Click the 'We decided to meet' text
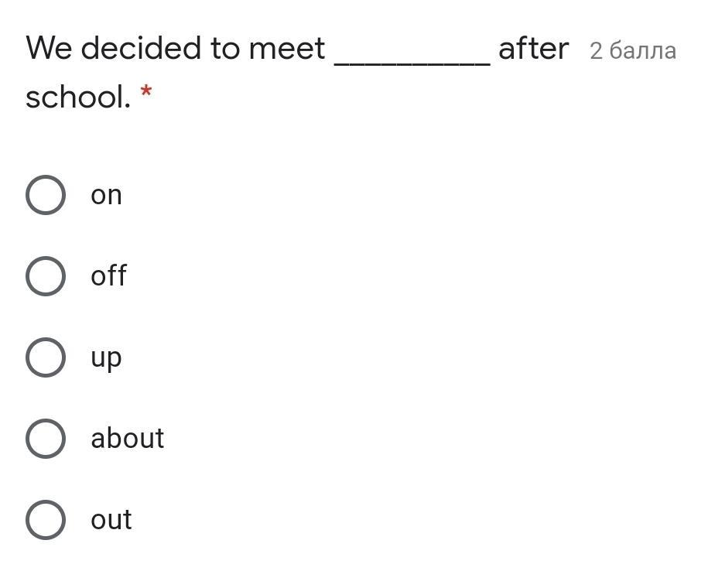This screenshot has width=708, height=588. pos(175,49)
